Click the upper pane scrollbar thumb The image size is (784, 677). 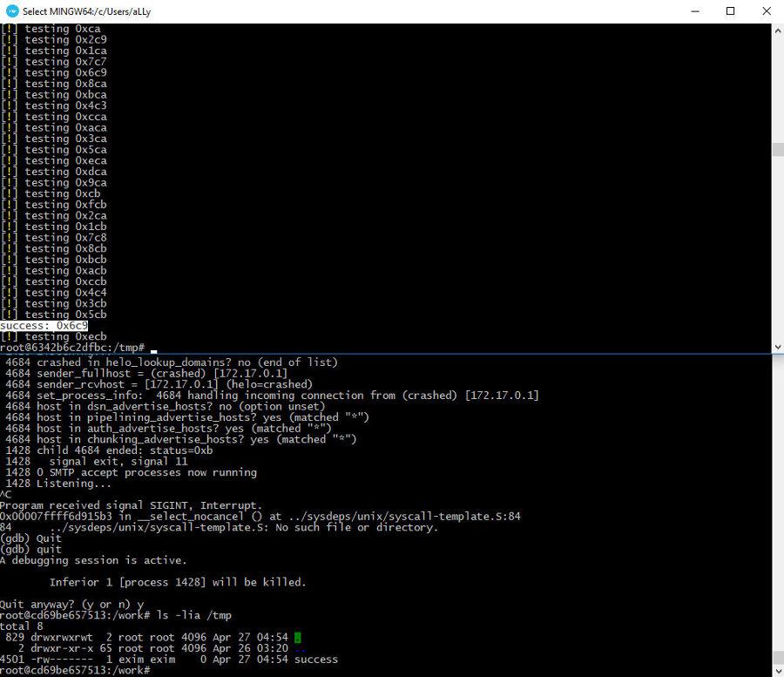pyautogui.click(x=777, y=149)
